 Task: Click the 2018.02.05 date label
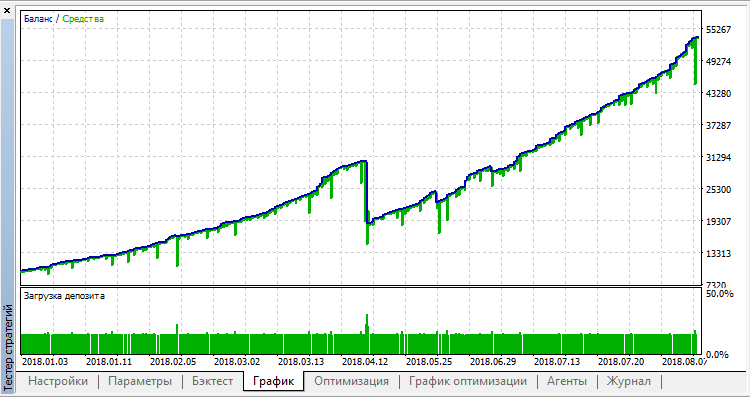173,361
